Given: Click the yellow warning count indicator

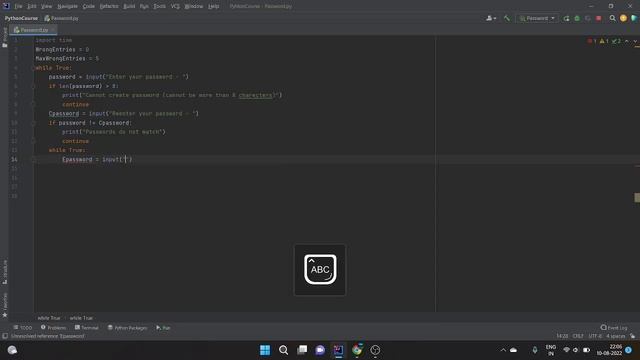Looking at the screenshot, I should click(604, 41).
